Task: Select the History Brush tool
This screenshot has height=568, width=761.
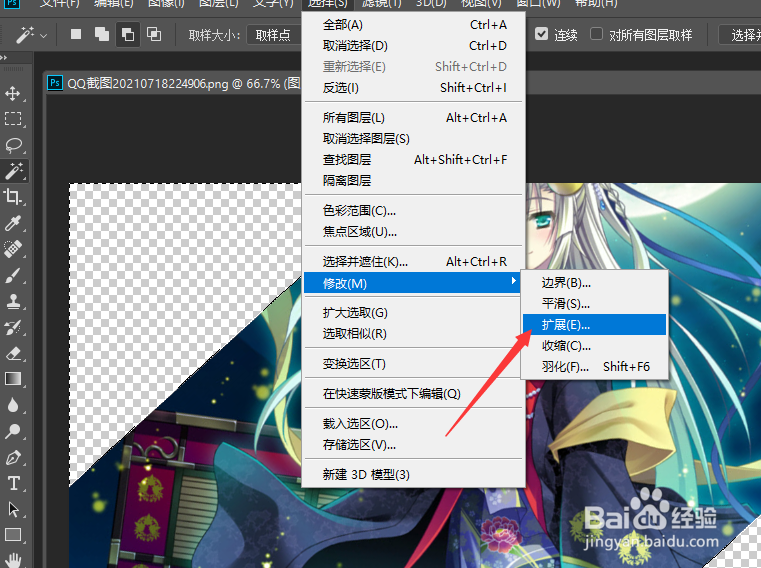Action: (13, 328)
